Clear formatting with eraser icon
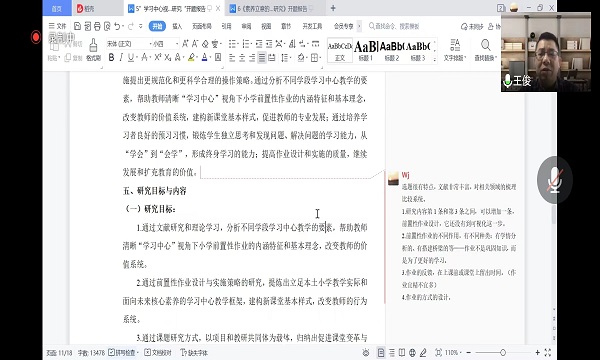Screen dimensions: 600x360 205,44
